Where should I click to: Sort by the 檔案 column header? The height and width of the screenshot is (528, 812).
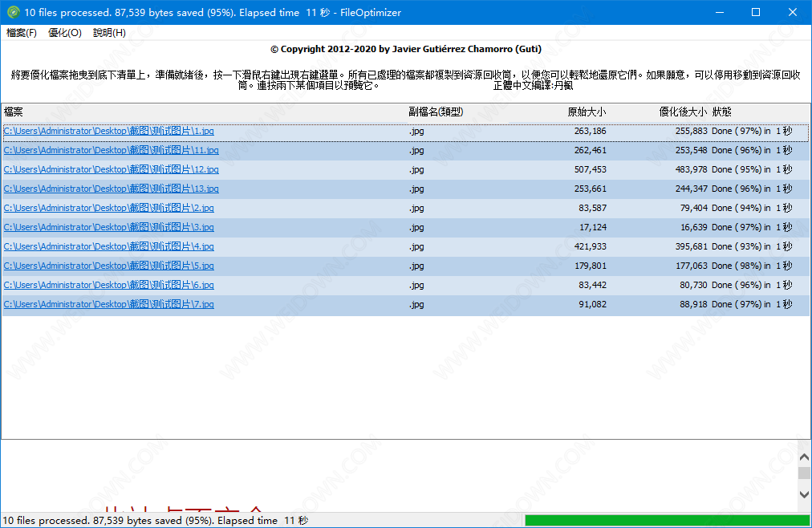pyautogui.click(x=14, y=112)
